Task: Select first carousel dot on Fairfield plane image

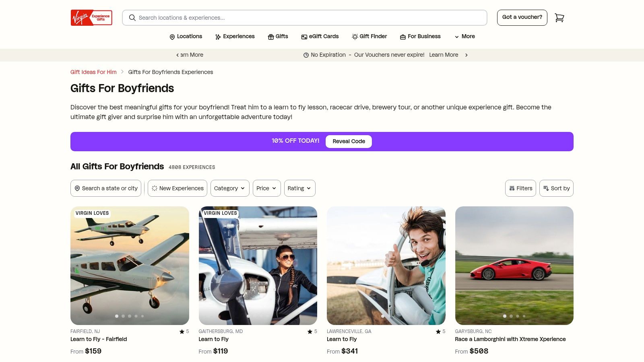Action: pos(117,316)
